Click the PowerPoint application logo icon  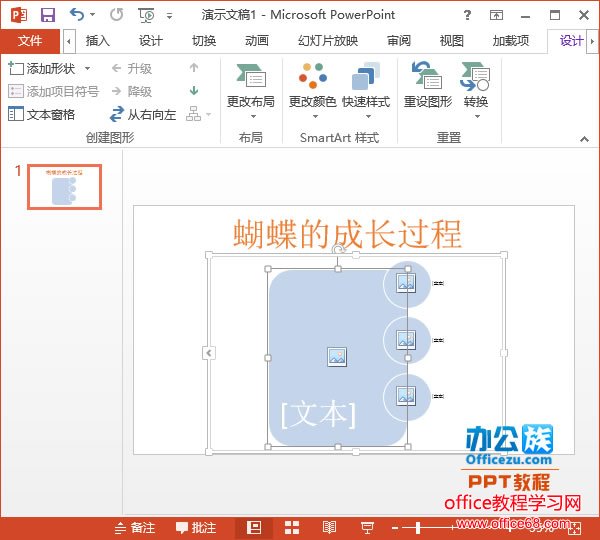pyautogui.click(x=19, y=15)
